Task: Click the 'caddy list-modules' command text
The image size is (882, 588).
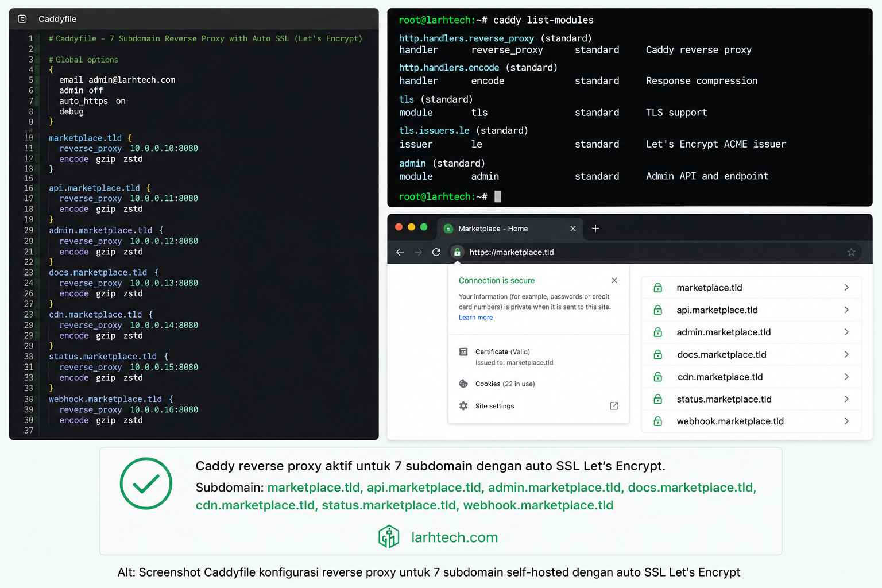Action: click(x=543, y=20)
